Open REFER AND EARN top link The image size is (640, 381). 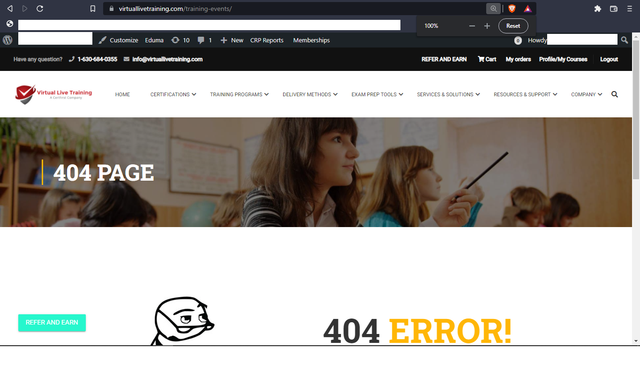click(444, 59)
